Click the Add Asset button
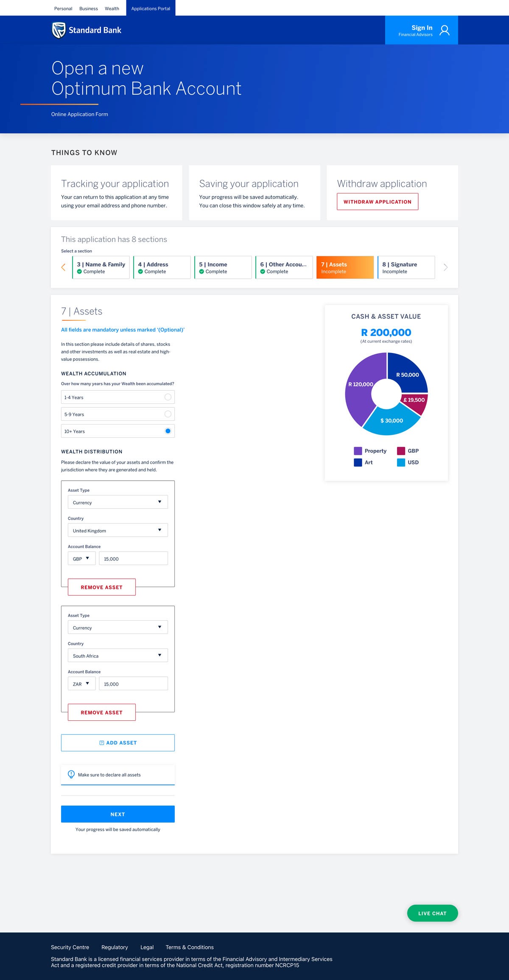 118,743
